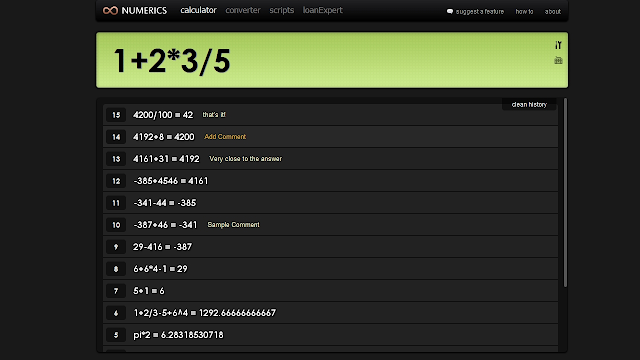Click the entry -385+4546 = 4161
Screen dimensions: 640x360
171,181
